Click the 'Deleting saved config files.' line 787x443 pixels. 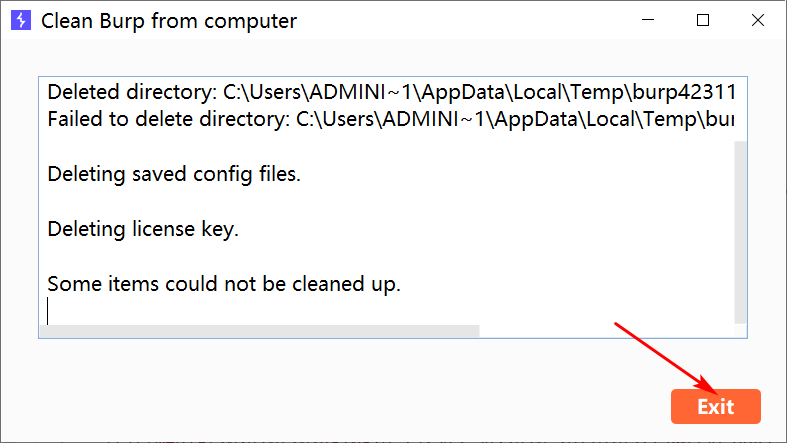[174, 174]
